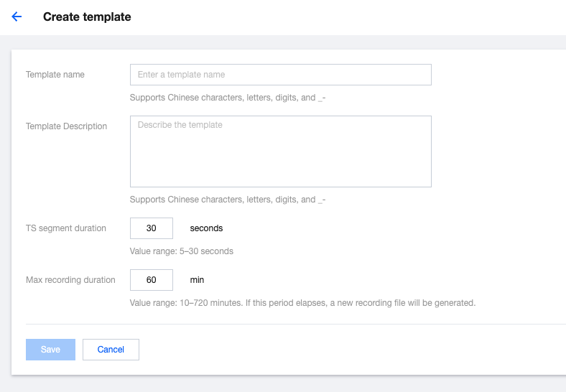This screenshot has height=392, width=566.
Task: Click the "min" unit text
Action: 197,280
